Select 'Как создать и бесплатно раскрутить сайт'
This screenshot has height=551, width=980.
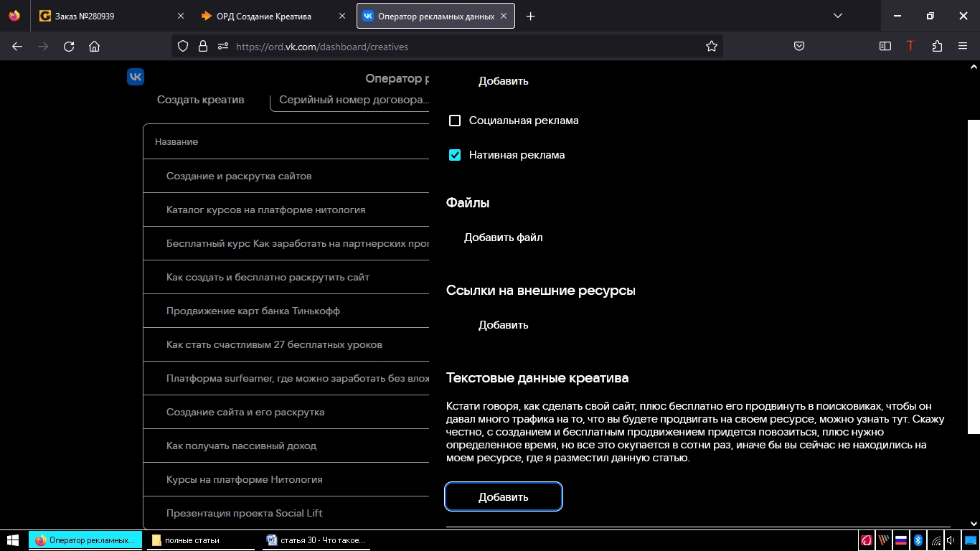286,277
